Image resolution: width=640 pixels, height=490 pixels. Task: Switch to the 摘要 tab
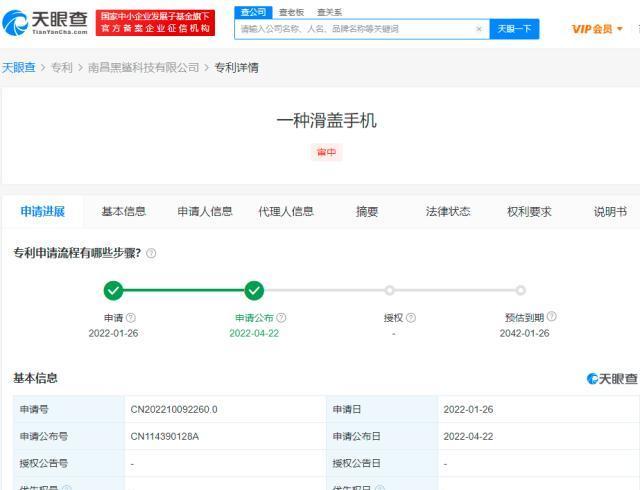pyautogui.click(x=367, y=212)
